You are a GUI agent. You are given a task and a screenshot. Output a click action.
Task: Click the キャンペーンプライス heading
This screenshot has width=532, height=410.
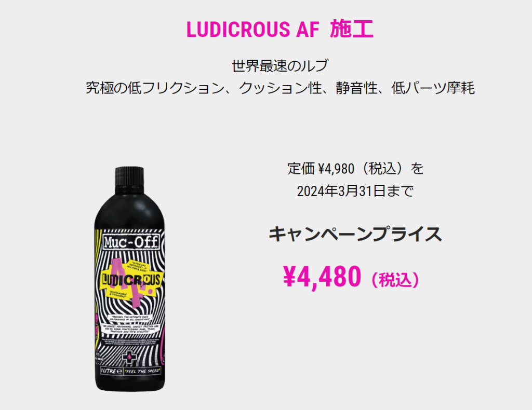(x=355, y=234)
